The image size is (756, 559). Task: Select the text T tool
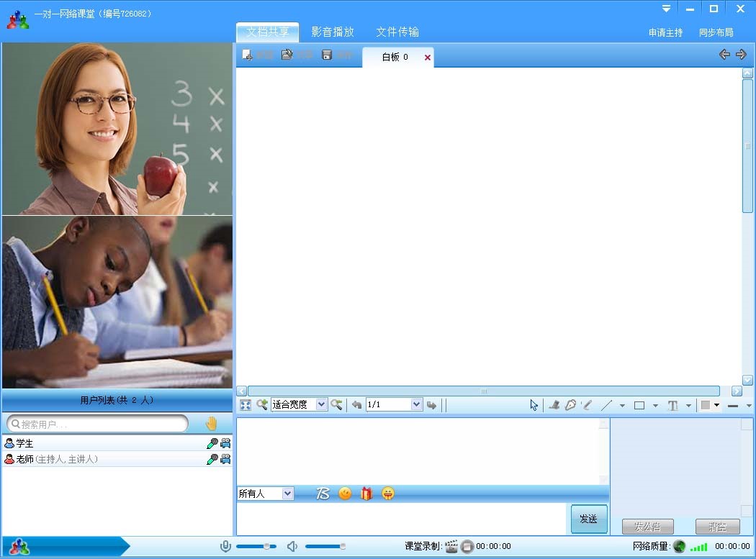pos(672,405)
